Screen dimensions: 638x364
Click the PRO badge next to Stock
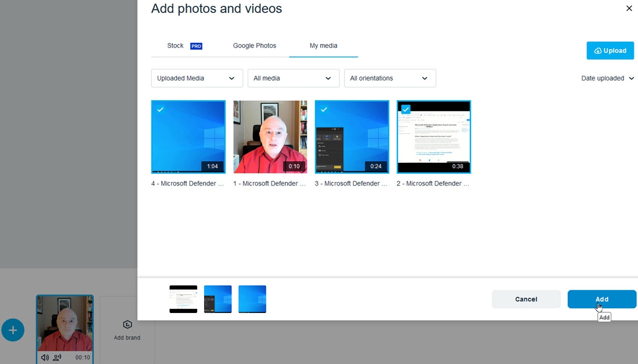(x=196, y=46)
